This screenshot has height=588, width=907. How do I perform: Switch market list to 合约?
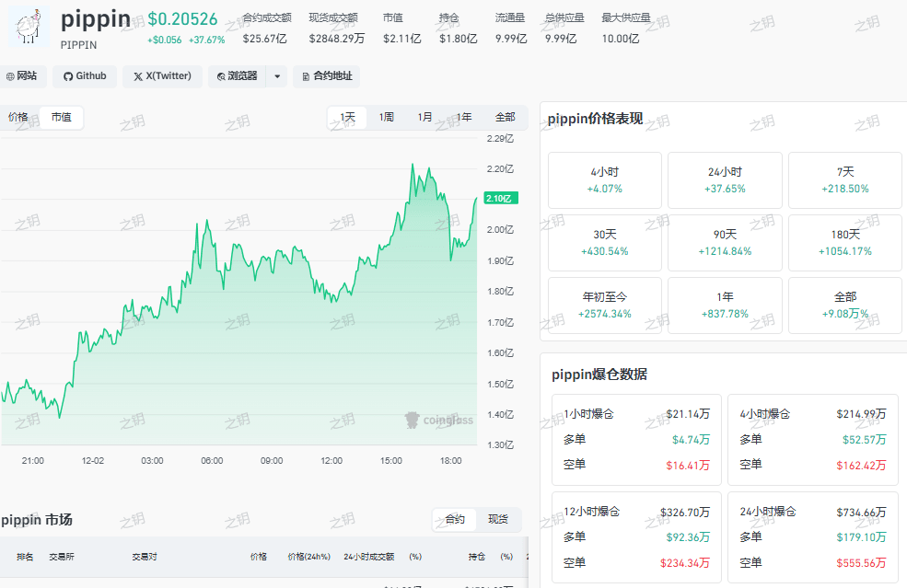(455, 519)
